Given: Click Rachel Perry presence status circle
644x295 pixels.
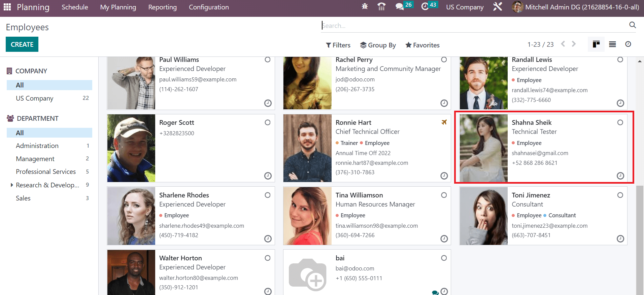Looking at the screenshot, I should (x=444, y=60).
